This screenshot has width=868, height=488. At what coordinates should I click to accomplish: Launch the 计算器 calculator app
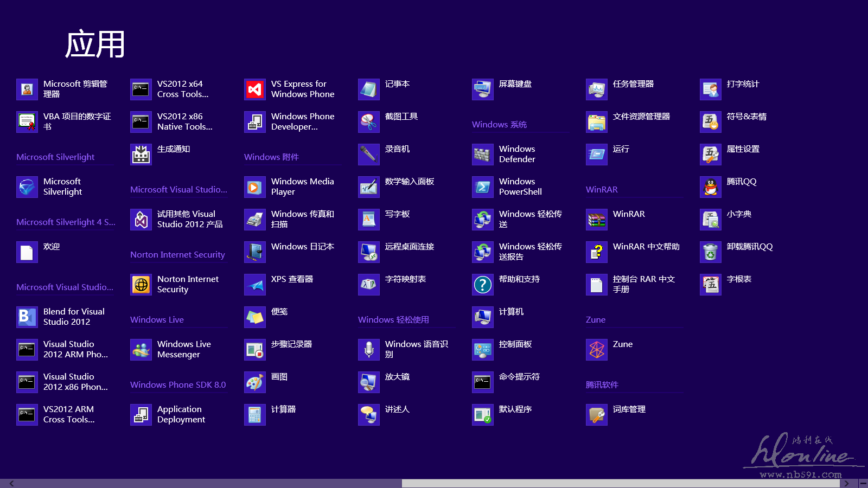tap(255, 415)
